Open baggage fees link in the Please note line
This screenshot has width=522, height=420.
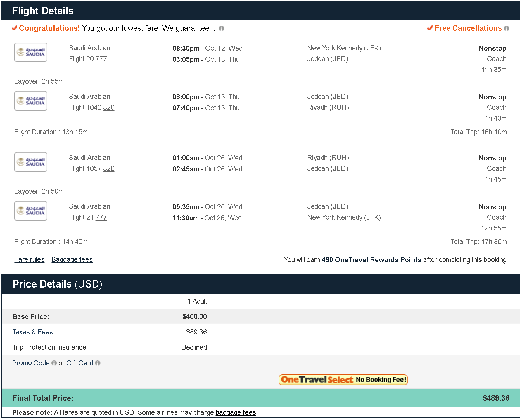[x=236, y=412]
